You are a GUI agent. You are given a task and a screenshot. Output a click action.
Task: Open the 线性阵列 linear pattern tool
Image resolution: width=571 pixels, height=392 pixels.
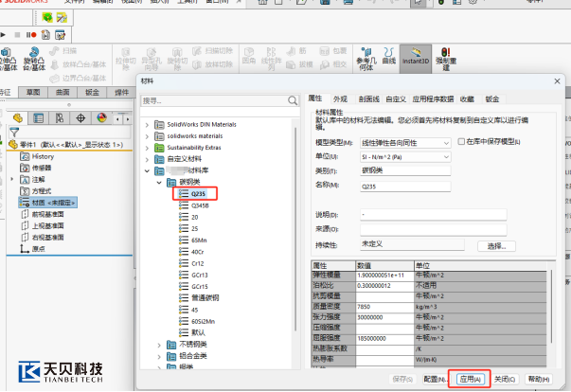click(272, 59)
